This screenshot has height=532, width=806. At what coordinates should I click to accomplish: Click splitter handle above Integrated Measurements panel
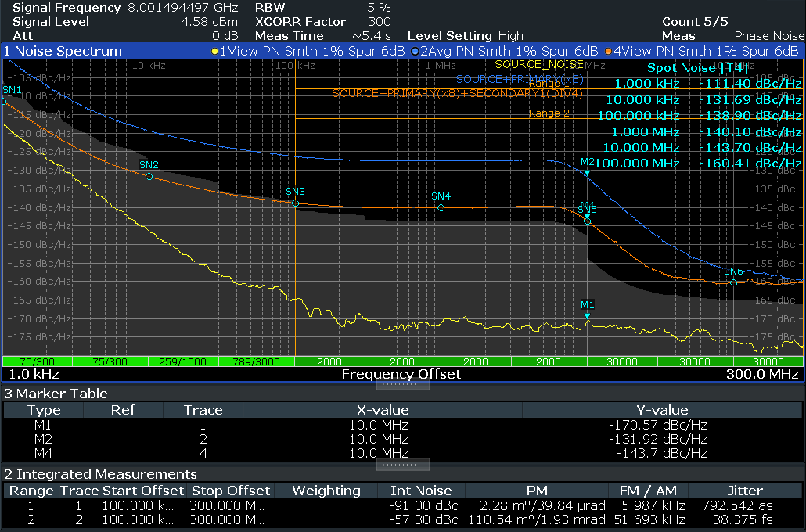[x=402, y=464]
